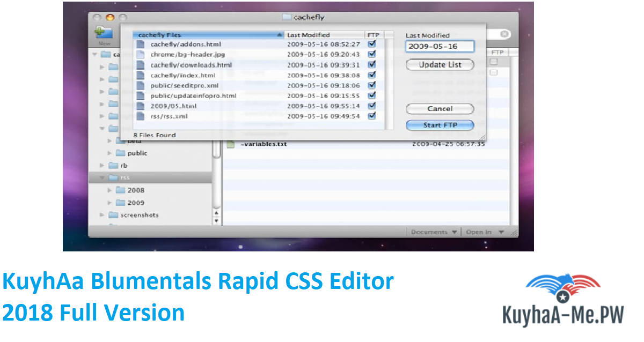Click the Cancel button
This screenshot has height=342, width=644.
440,109
